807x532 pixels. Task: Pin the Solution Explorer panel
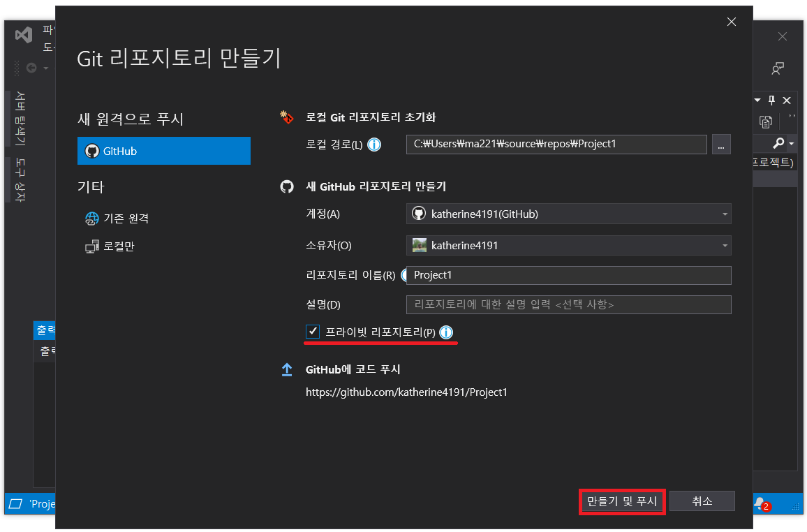[771, 101]
